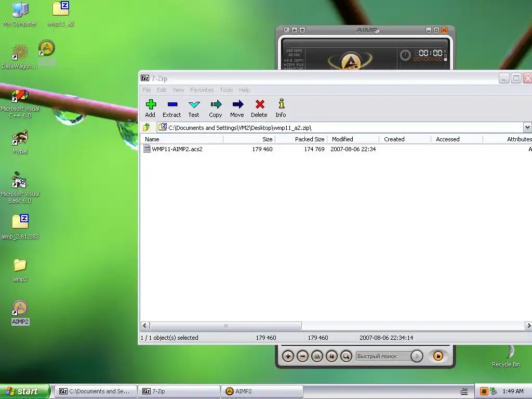Click the Move toolbar icon
The width and height of the screenshot is (532, 399).
[x=237, y=109]
